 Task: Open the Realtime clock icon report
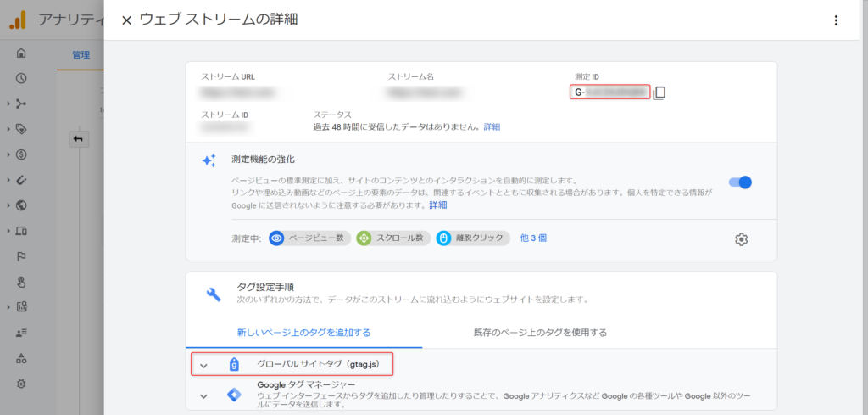[x=21, y=78]
